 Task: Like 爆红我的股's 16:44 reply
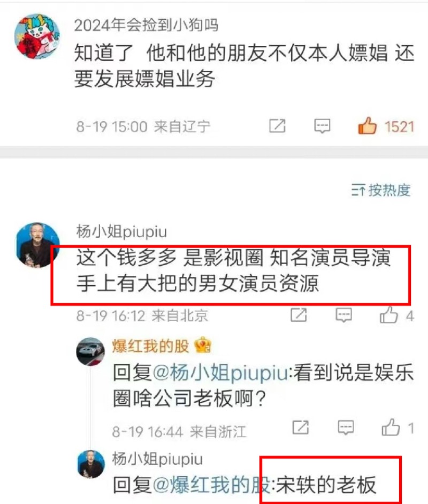point(391,427)
